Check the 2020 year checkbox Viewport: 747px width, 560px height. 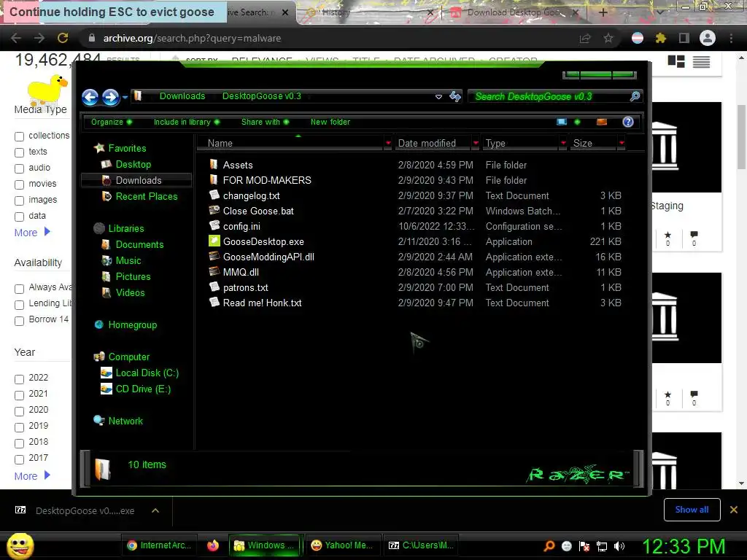(x=19, y=411)
